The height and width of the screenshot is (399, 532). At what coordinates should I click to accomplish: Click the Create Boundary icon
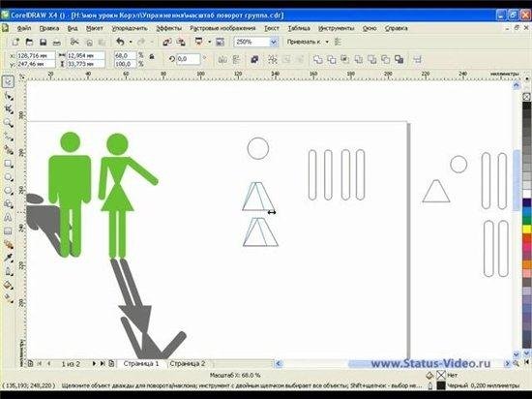click(x=399, y=60)
